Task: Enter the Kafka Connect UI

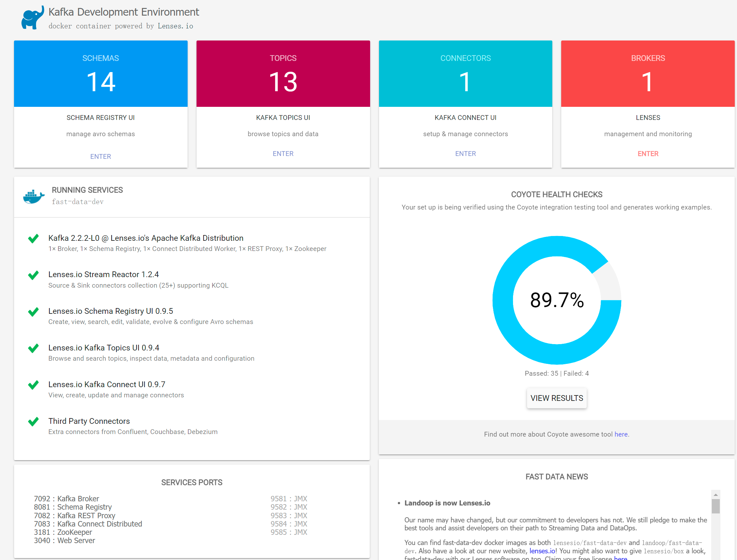Action: coord(465,154)
